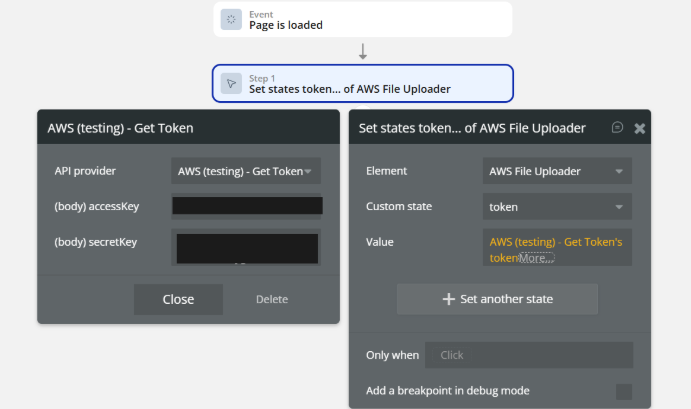
Task: Enable the debug mode breakpoint checkbox
Action: [x=624, y=391]
